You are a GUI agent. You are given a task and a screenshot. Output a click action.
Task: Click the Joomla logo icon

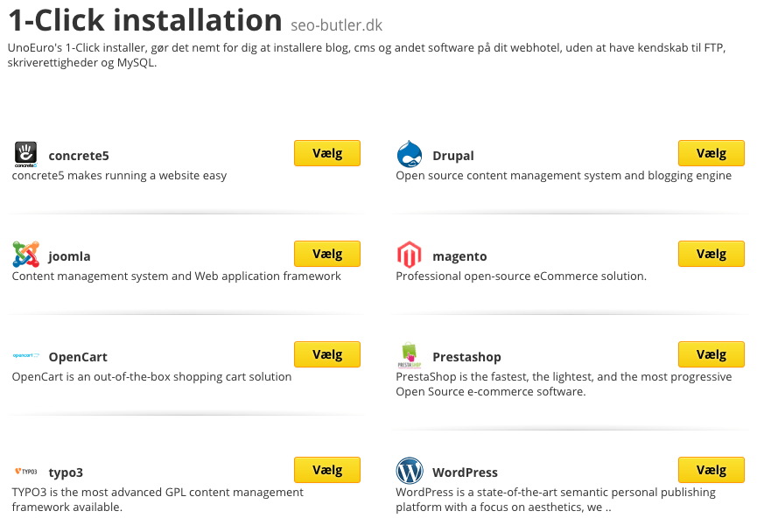coord(26,255)
